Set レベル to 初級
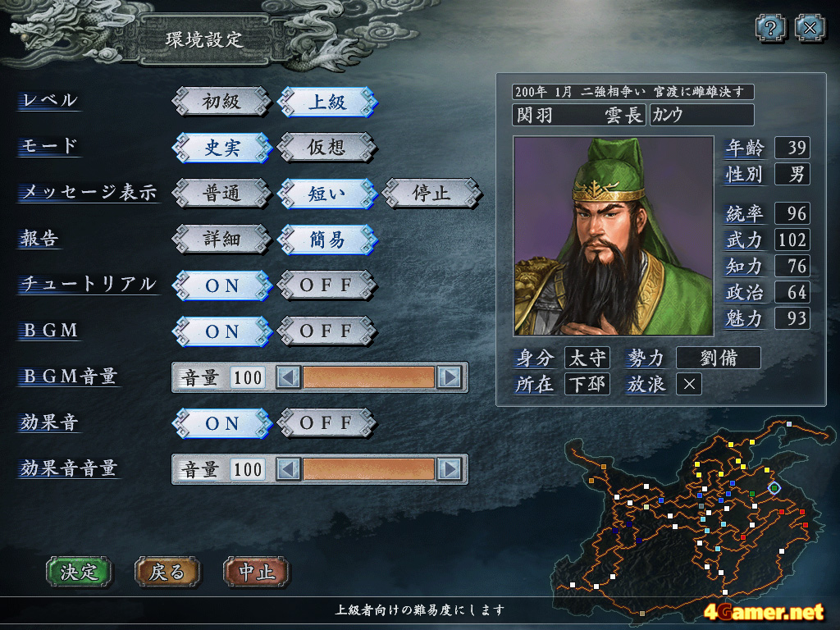840x630 pixels. (221, 101)
